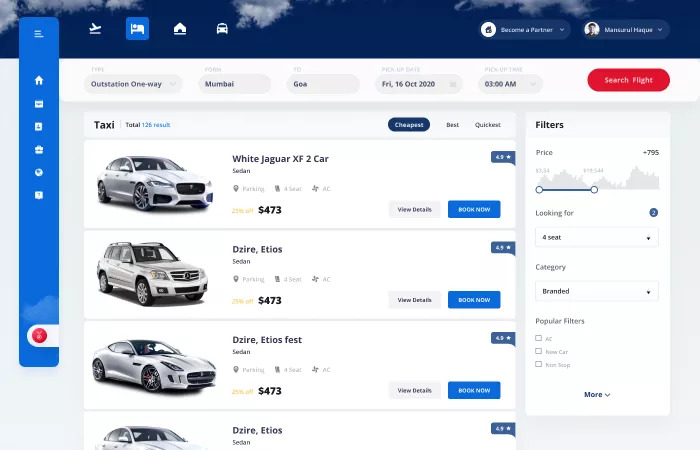Click the Mumbai from field

(x=235, y=84)
